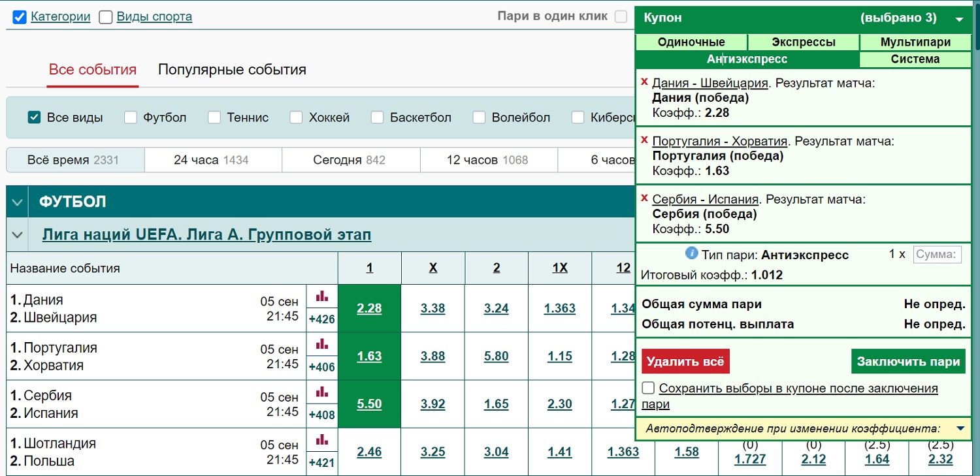This screenshot has width=980, height=476.
Task: Open statistics chart icon for Сербия - Испания
Action: [x=321, y=392]
